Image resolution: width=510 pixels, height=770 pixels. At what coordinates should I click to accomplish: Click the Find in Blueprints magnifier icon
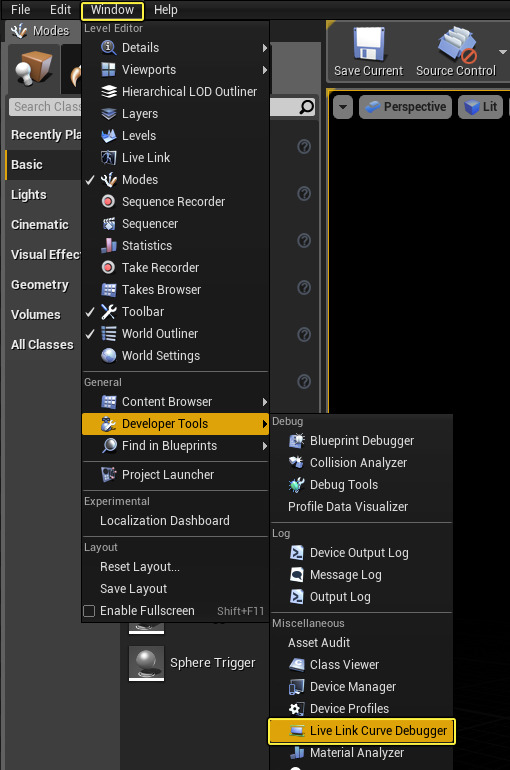[108, 446]
